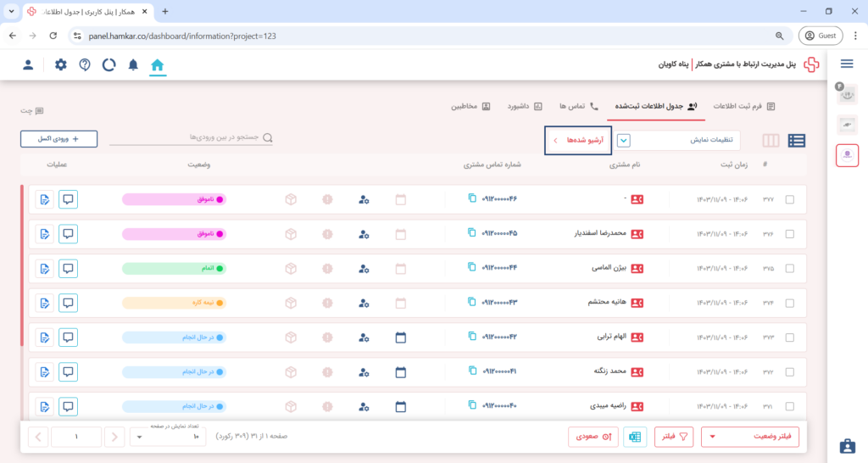This screenshot has width=868, height=463.
Task: Open contact card icon of محمدرضا اسفندیار
Action: click(637, 234)
